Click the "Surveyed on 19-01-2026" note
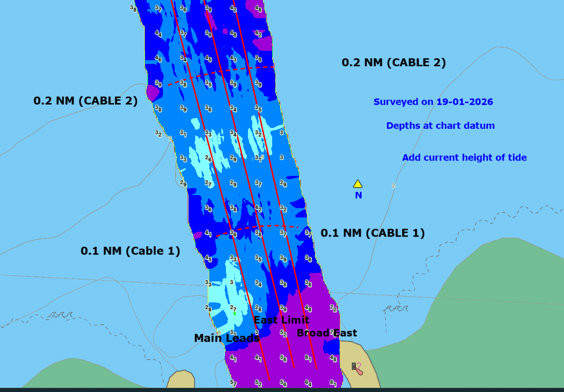 433,102
